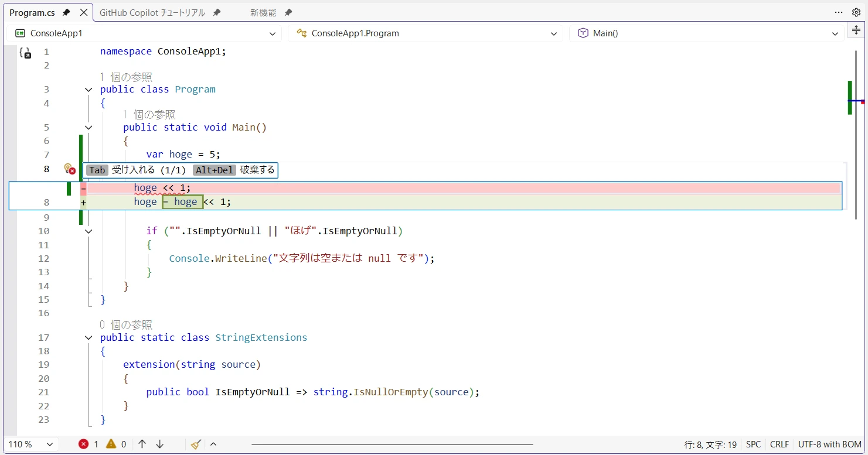This screenshot has height=455, width=868.
Task: Open the tab settings gear icon
Action: [x=856, y=12]
